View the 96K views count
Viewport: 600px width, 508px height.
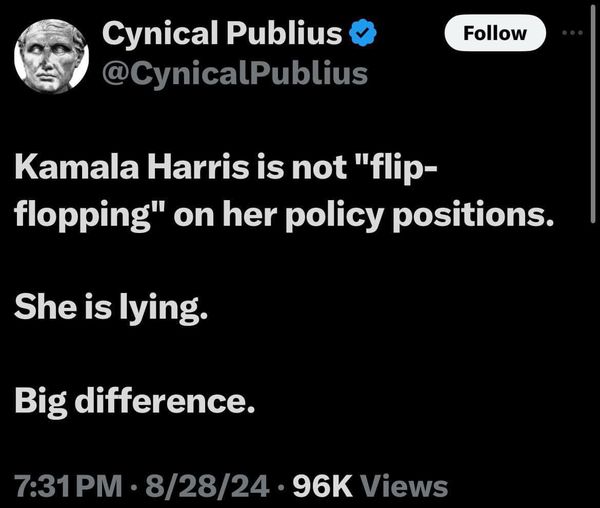tap(322, 486)
